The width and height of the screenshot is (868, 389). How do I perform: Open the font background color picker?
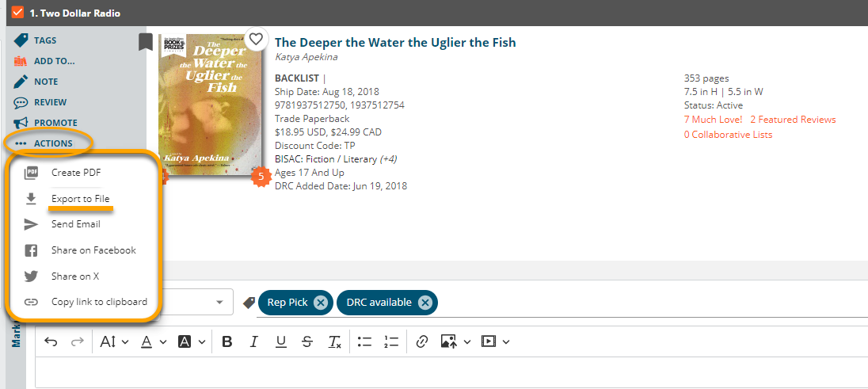pyautogui.click(x=185, y=342)
